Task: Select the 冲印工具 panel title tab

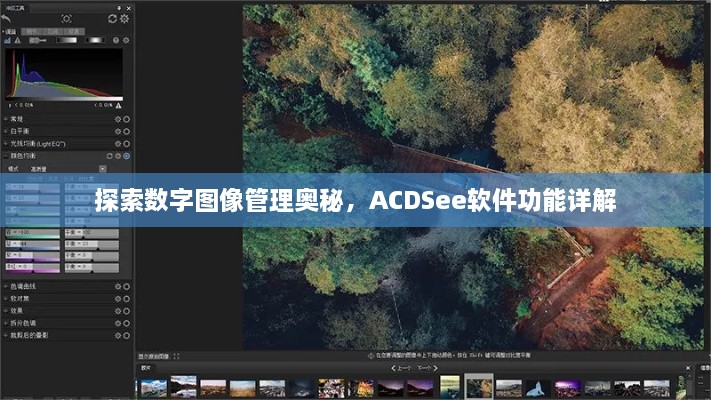Action: pos(15,8)
